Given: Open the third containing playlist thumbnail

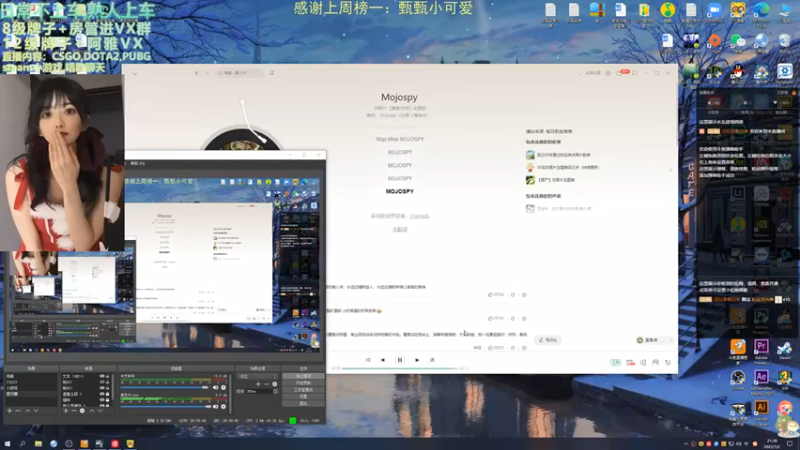Looking at the screenshot, I should tap(530, 180).
